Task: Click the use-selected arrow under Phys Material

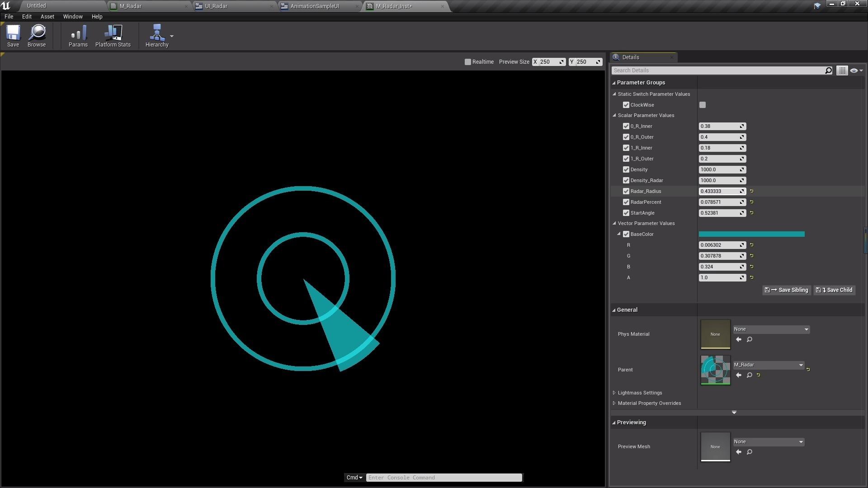Action: (739, 339)
